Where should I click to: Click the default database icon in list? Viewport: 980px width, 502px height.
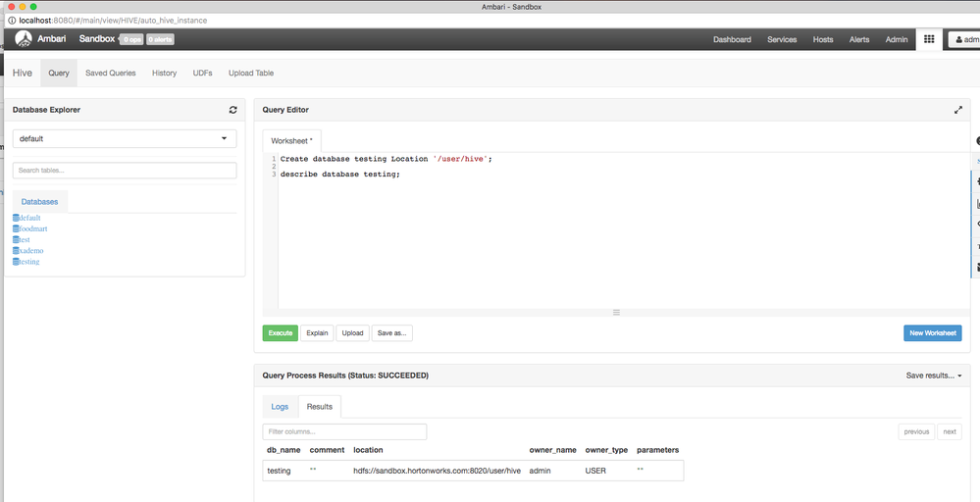coord(17,218)
